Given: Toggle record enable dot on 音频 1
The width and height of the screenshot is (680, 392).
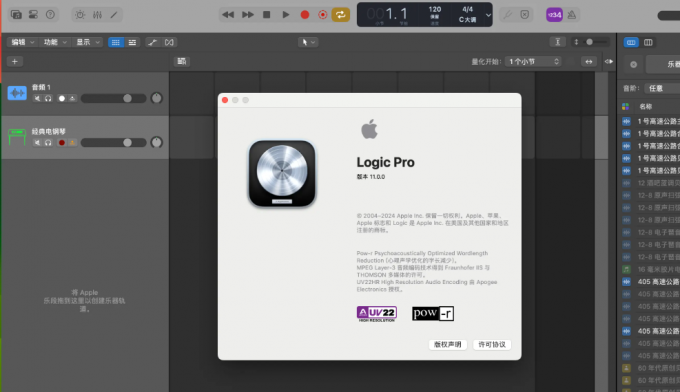Looking at the screenshot, I should (x=62, y=99).
